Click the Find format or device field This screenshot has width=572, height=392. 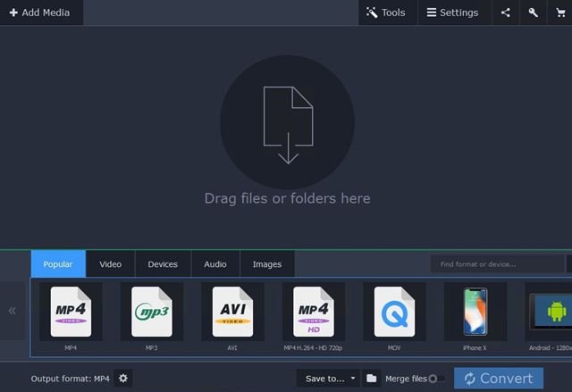(x=496, y=264)
